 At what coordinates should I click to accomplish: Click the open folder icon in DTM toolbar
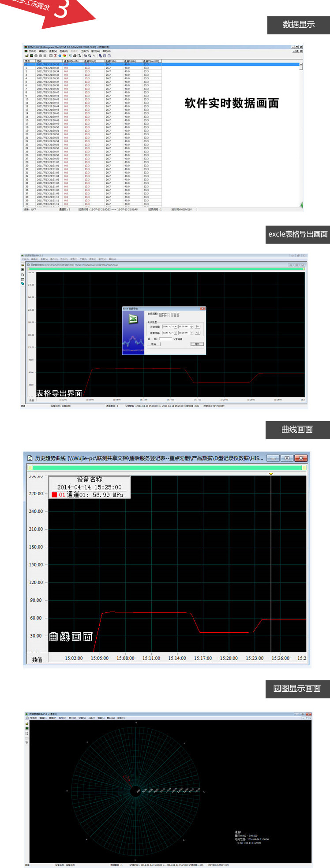point(26,56)
